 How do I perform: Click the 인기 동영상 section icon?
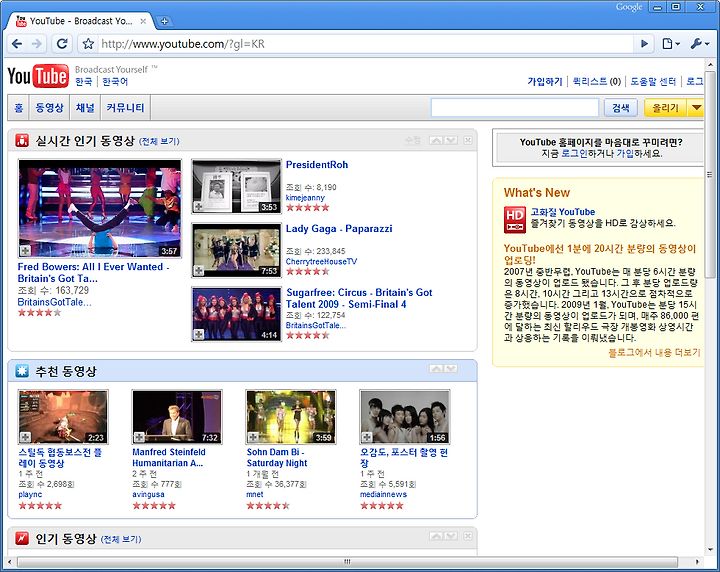pyautogui.click(x=22, y=538)
